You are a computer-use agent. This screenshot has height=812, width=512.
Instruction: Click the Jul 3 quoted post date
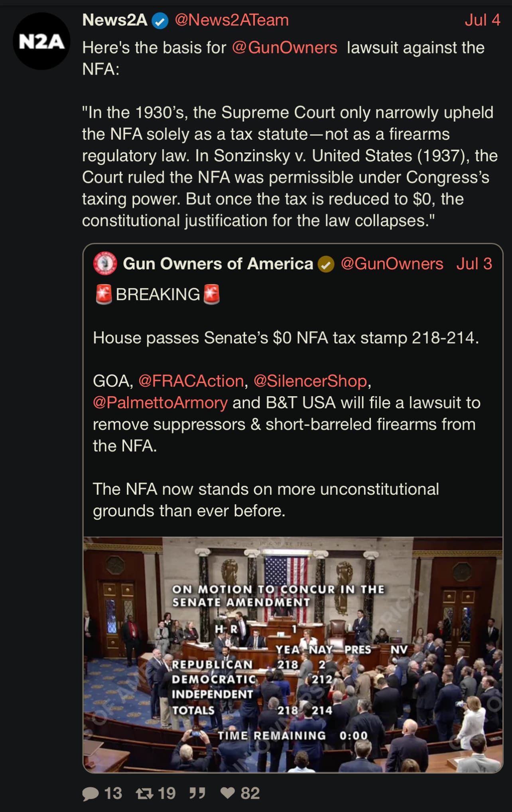point(474,264)
